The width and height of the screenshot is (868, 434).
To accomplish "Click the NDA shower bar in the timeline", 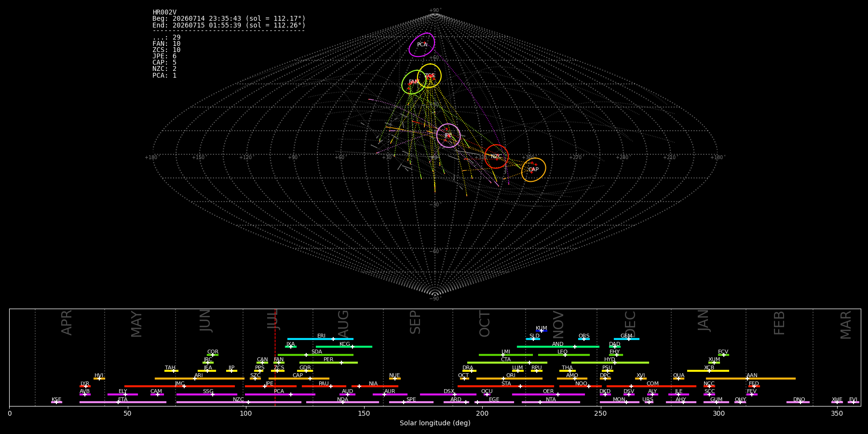I will 342,402.
